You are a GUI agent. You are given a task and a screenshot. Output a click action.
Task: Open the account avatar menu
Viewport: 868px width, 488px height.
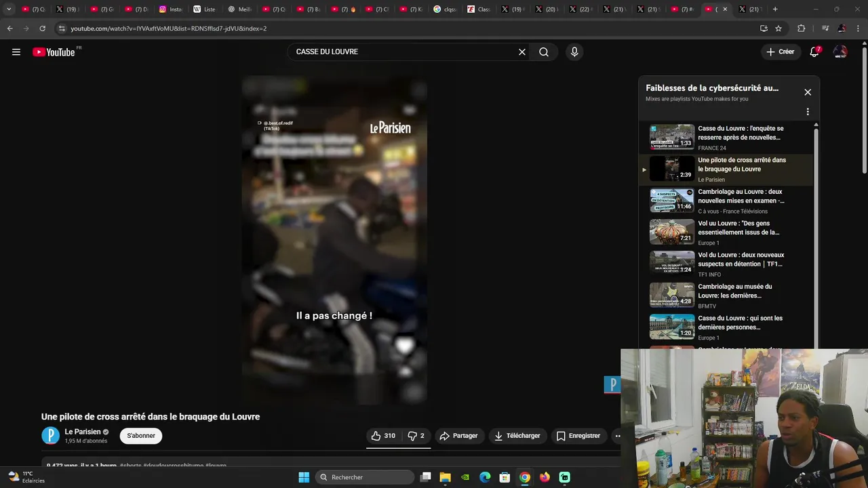tap(840, 52)
